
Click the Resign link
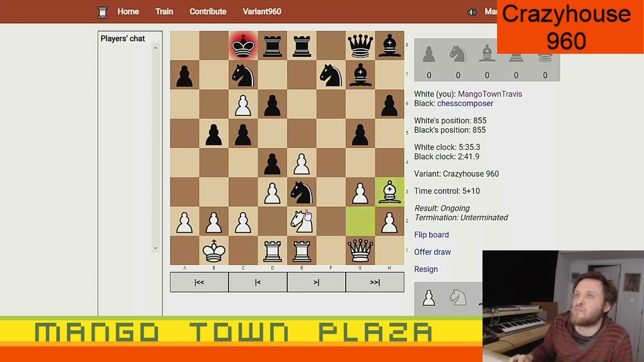426,269
